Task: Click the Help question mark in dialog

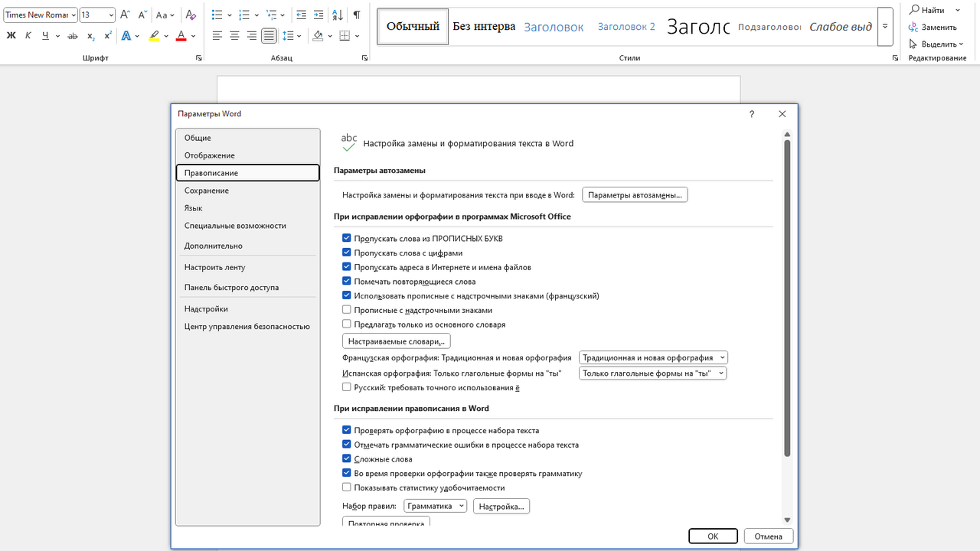Action: (x=752, y=114)
